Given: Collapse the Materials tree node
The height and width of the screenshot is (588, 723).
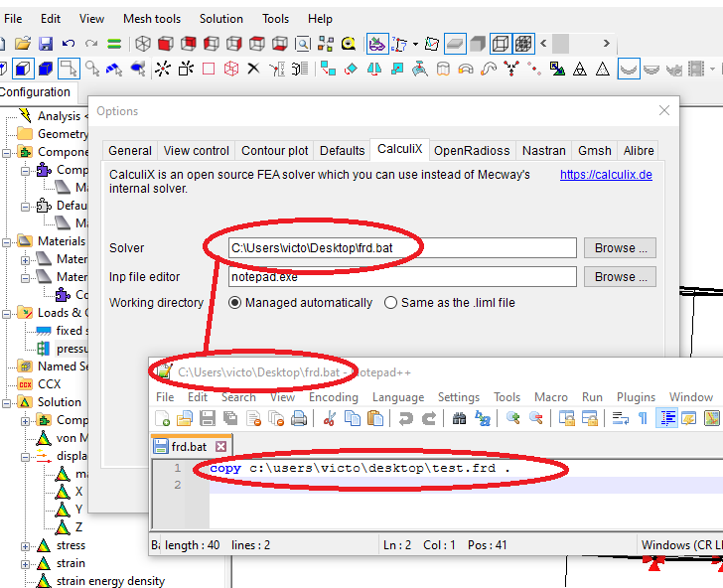Looking at the screenshot, I should [6, 241].
